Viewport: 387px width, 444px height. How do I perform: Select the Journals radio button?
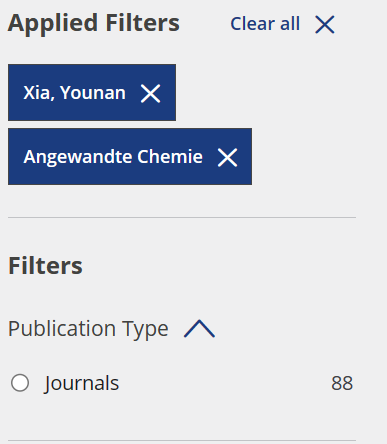click(x=20, y=383)
